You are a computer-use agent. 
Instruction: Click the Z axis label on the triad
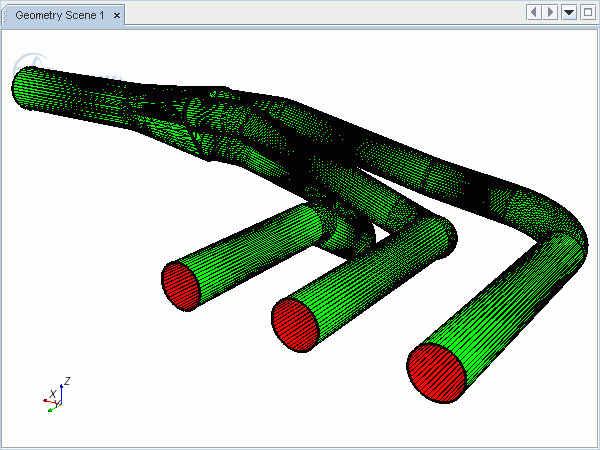[66, 381]
